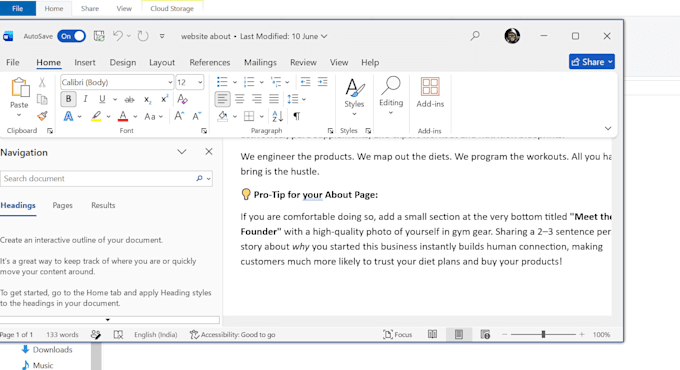Click the Bullets list icon
The image size is (680, 370).
[x=222, y=82]
